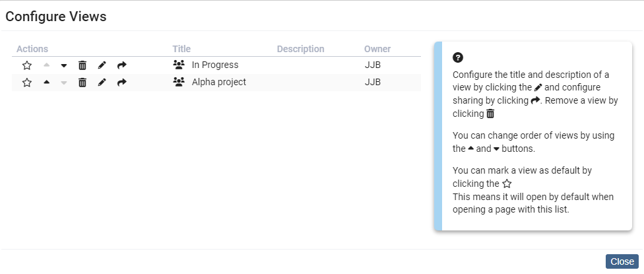Click the Actions column header
Viewport: 644px width, 274px height.
pos(32,49)
